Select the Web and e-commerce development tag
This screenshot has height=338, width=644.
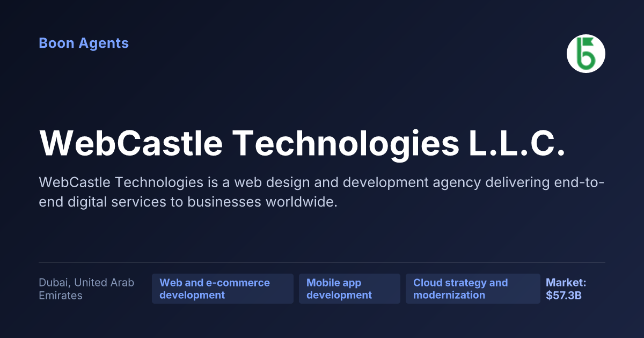click(223, 289)
